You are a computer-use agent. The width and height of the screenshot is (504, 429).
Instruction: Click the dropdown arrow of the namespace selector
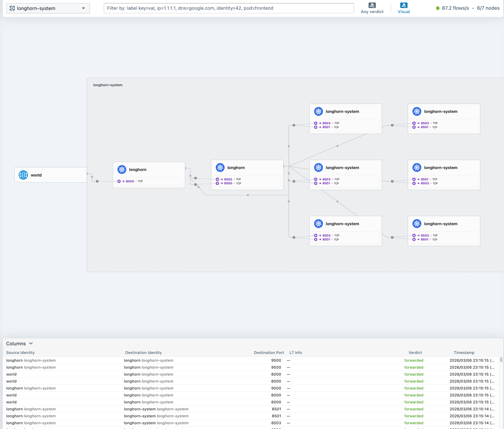click(83, 8)
